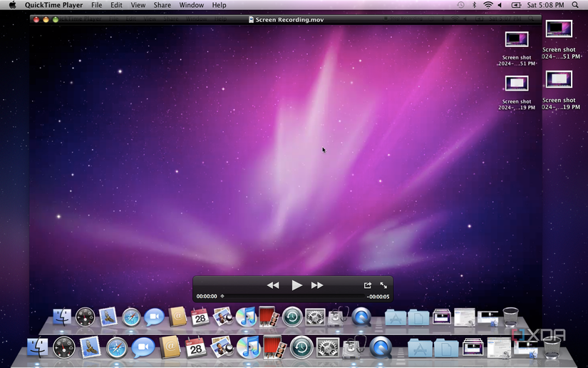Open the Share menu in the menu bar
588x368 pixels.
point(162,5)
